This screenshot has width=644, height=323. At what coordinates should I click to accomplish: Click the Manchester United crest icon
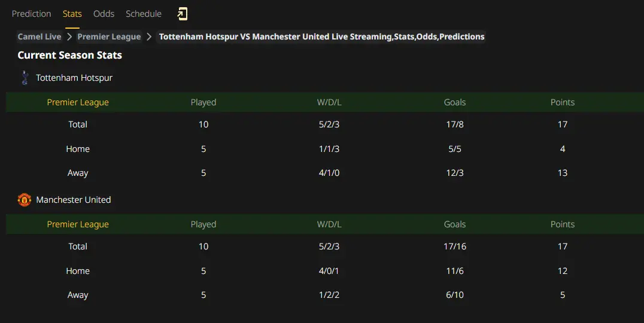point(25,200)
